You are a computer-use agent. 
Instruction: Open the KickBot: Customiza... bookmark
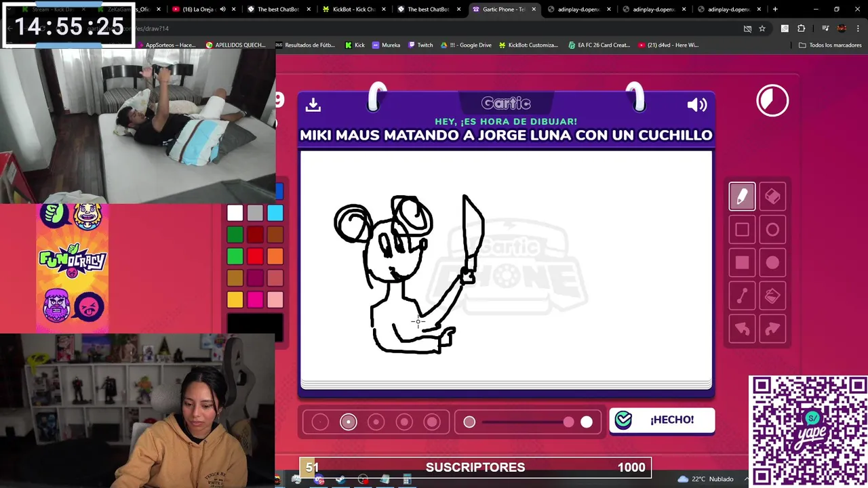[x=528, y=45]
